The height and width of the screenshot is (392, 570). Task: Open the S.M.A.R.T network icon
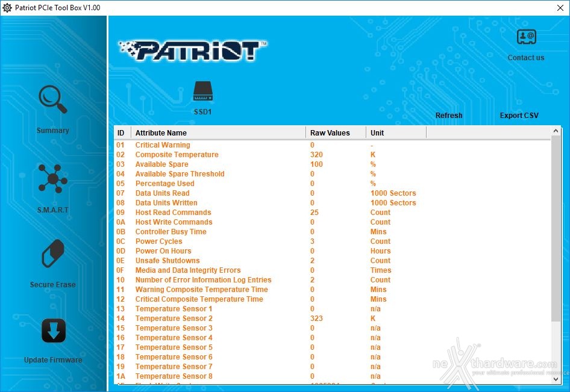tap(52, 178)
